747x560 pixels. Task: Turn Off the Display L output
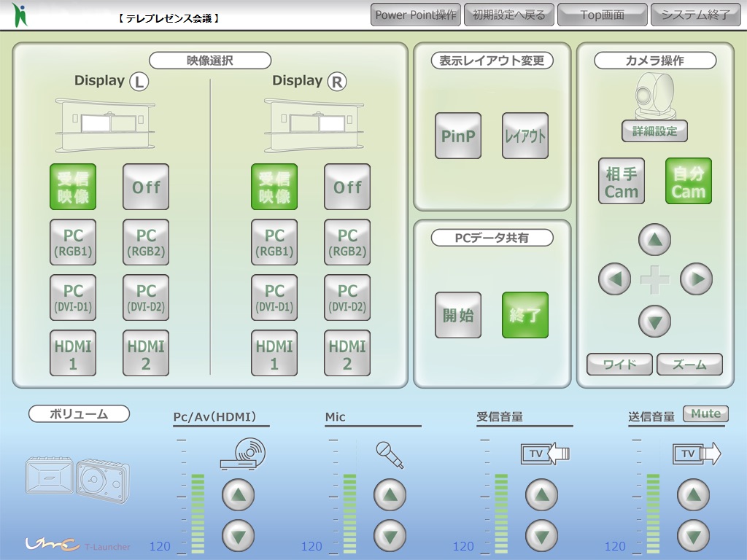point(146,187)
